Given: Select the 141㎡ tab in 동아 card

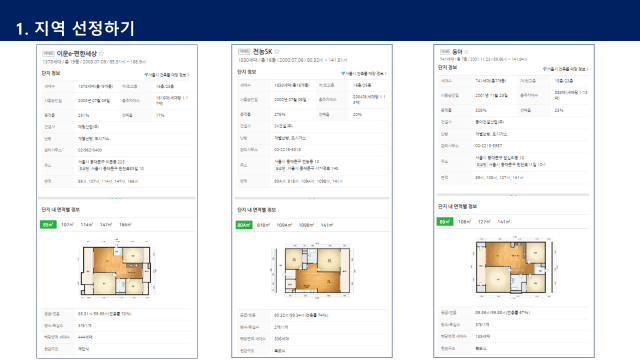Looking at the screenshot, I should (503, 222).
